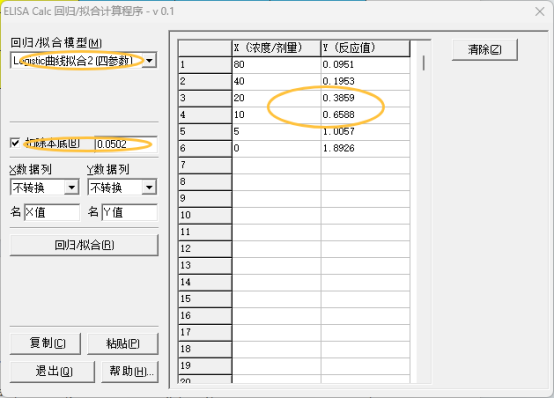The height and width of the screenshot is (398, 554).
Task: Click row header 15
Action: click(205, 299)
